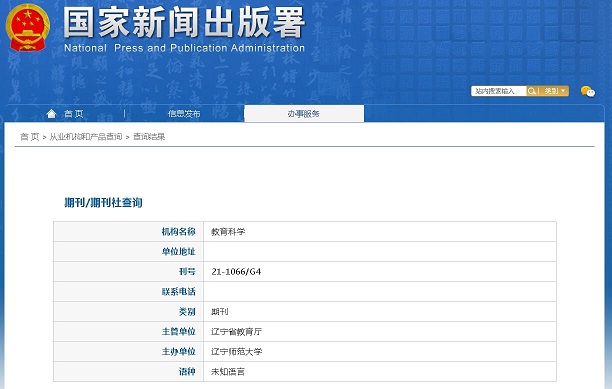Screen dimensions: 612x389
Task: Click the 主管单位 row label
Action: (x=178, y=332)
